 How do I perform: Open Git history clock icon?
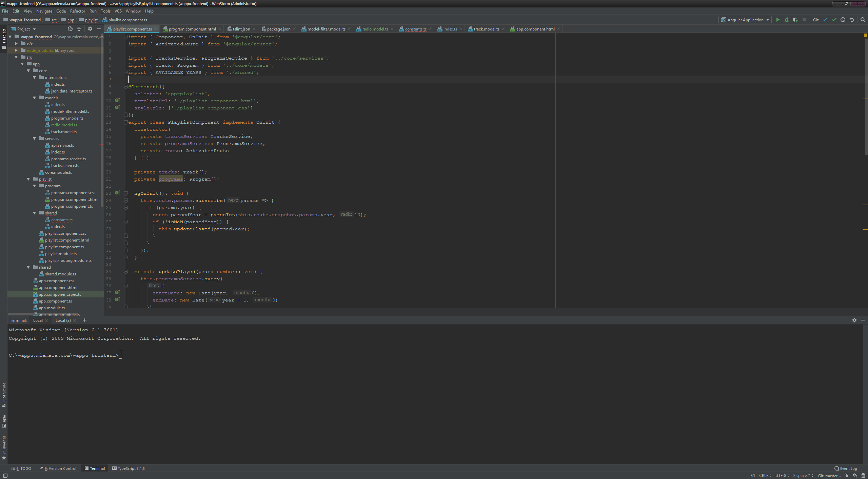[843, 20]
